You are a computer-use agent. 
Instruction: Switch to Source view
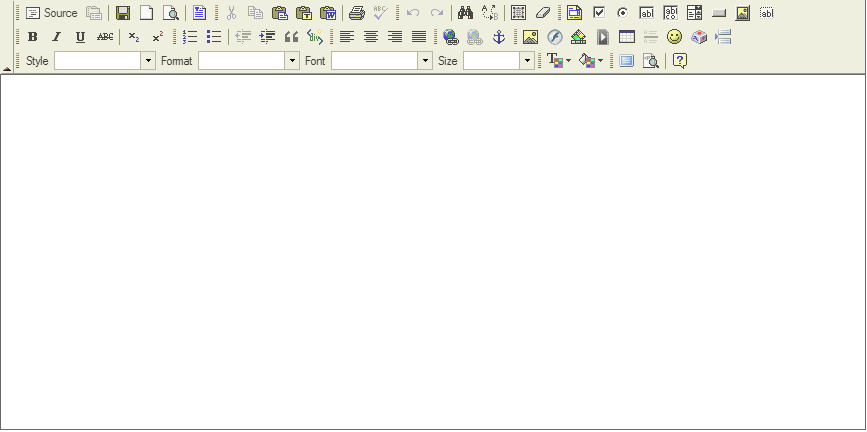[52, 13]
